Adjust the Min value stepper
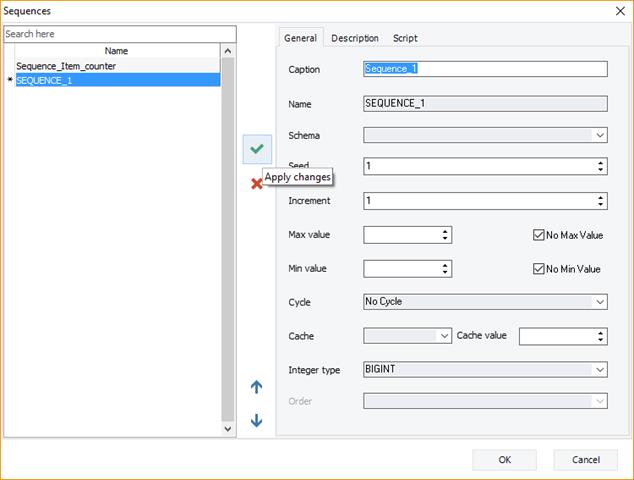The width and height of the screenshot is (634, 480). pos(445,269)
